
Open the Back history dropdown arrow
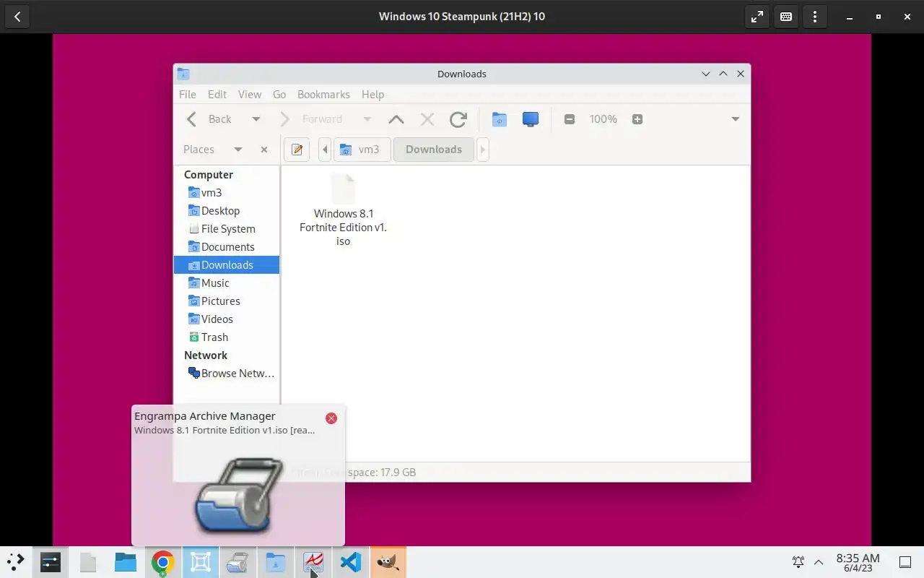pyautogui.click(x=256, y=119)
